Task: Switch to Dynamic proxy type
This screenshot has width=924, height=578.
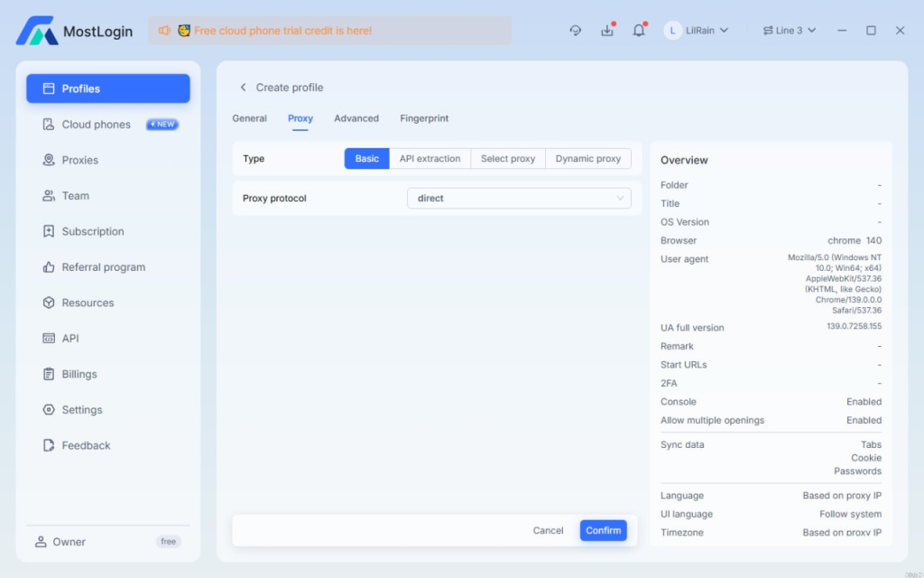Action: tap(587, 159)
